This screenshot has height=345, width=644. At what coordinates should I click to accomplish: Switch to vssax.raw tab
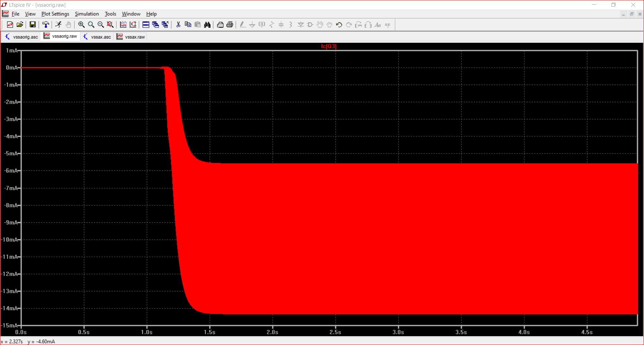(x=131, y=37)
